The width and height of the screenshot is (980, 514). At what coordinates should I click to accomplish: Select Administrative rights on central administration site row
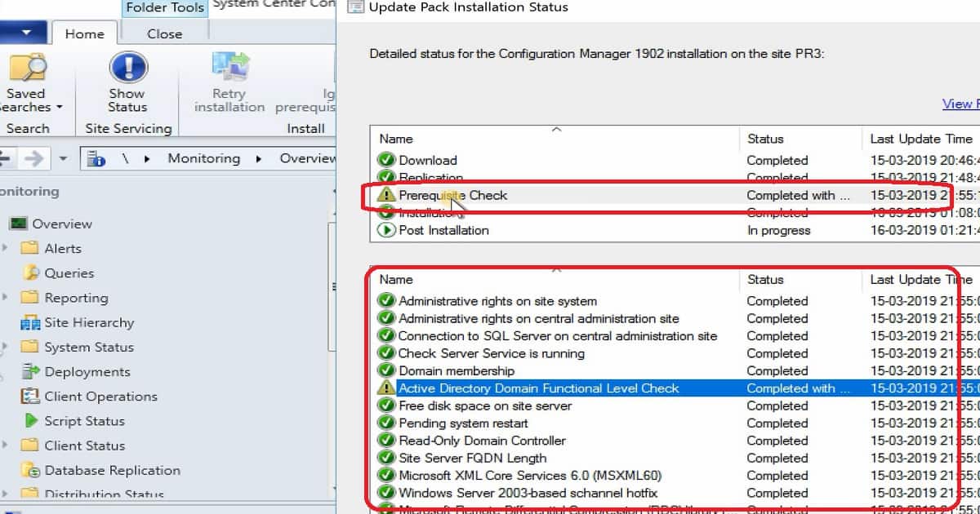[675, 318]
